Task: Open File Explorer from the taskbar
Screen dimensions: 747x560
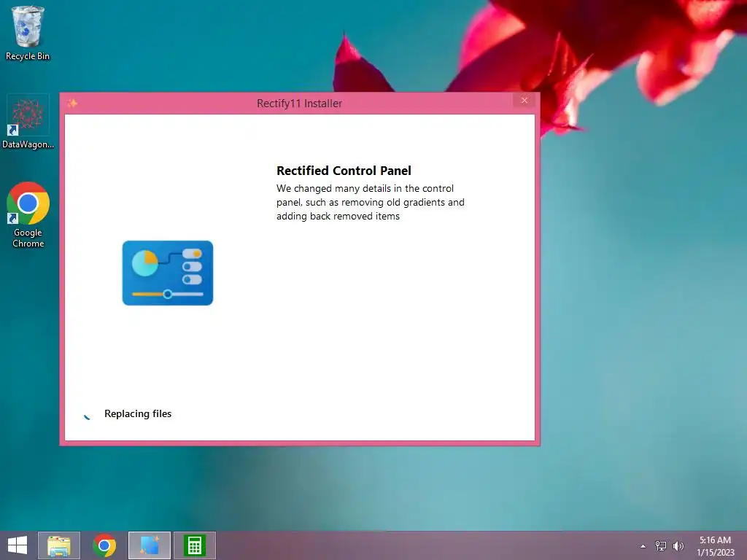Action: pyautogui.click(x=59, y=545)
